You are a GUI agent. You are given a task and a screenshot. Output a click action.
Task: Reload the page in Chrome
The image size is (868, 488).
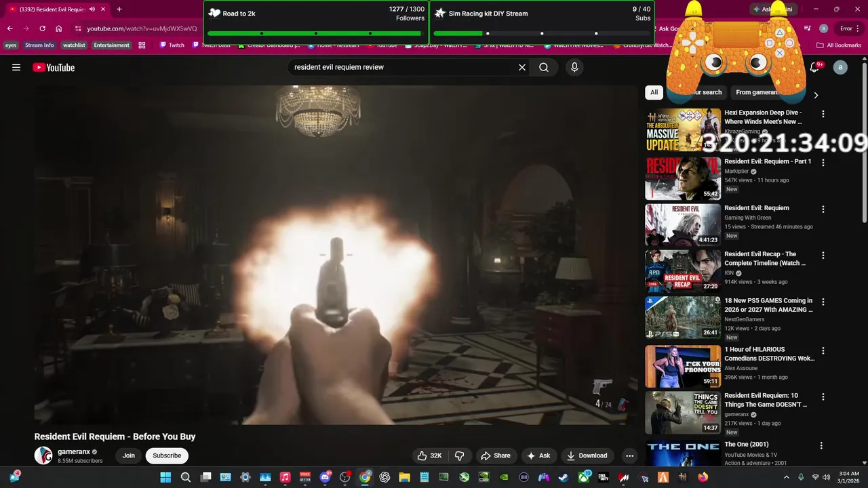pos(42,28)
